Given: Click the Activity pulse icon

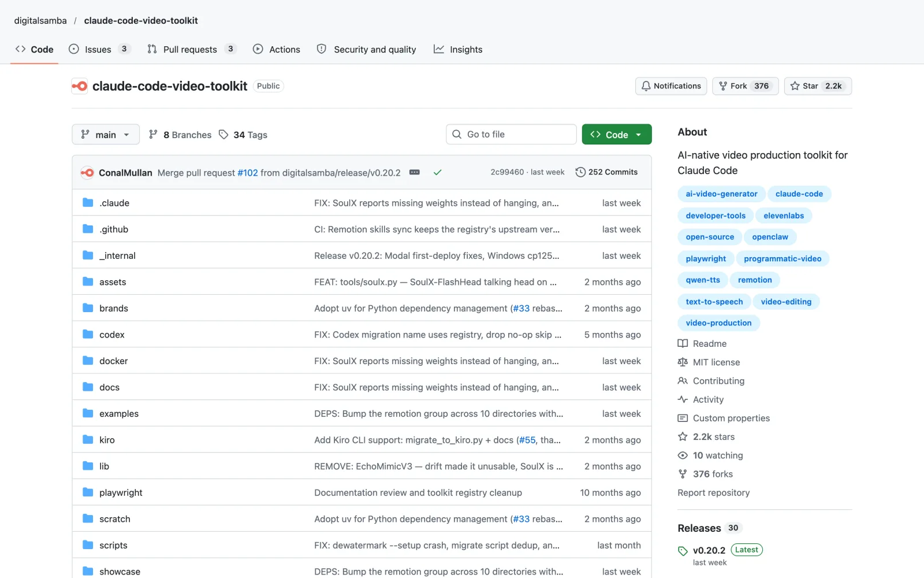Looking at the screenshot, I should click(683, 399).
